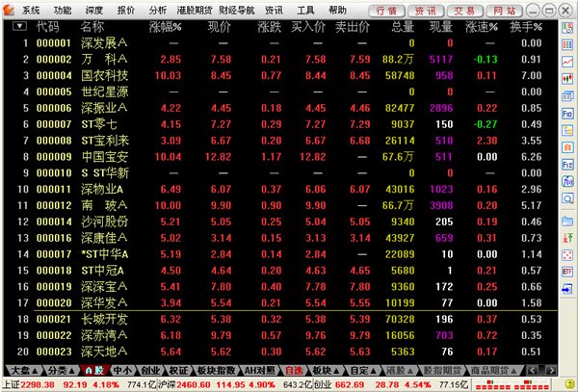Click the red-green up-down arrows icon
The image size is (578, 392).
pyautogui.click(x=567, y=238)
